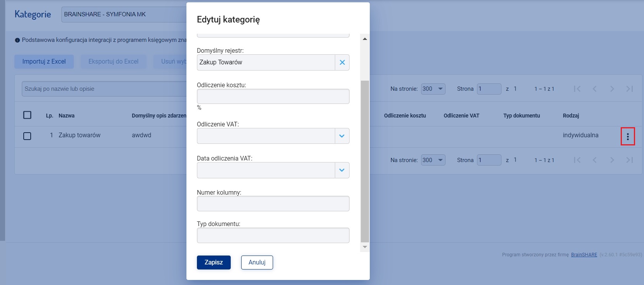Expand the Odliczenie VAT dropdown
Image resolution: width=644 pixels, height=285 pixels.
tap(342, 136)
